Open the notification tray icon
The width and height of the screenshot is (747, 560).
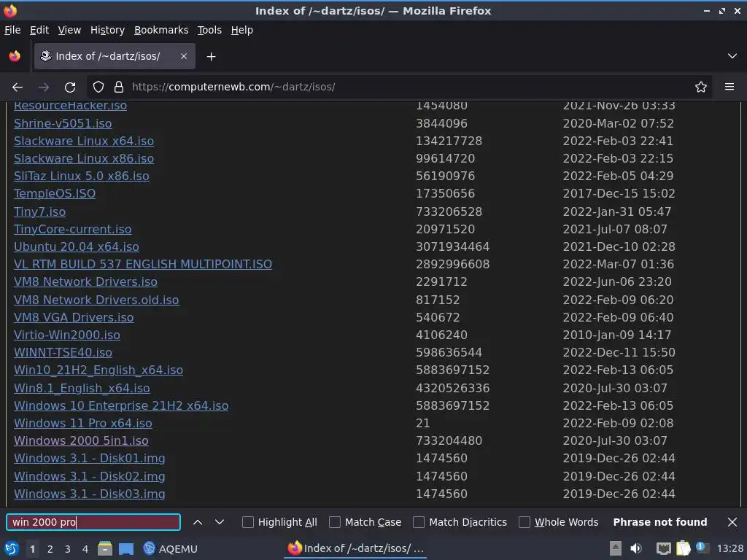tap(702, 548)
